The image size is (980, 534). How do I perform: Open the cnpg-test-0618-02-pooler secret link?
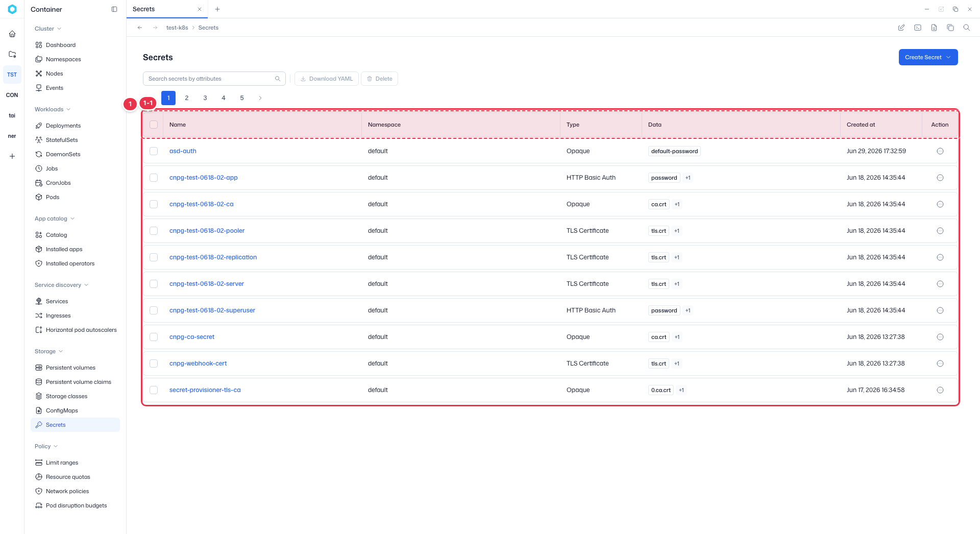point(207,231)
